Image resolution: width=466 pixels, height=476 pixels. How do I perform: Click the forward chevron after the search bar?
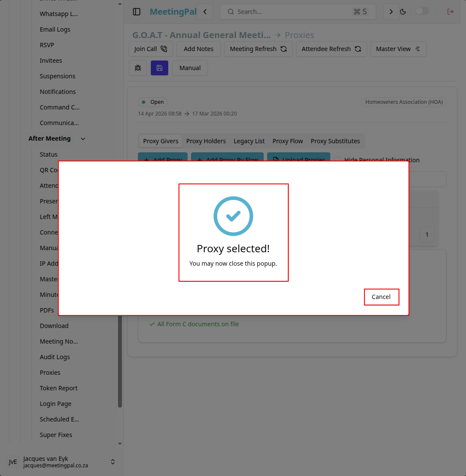tap(391, 12)
